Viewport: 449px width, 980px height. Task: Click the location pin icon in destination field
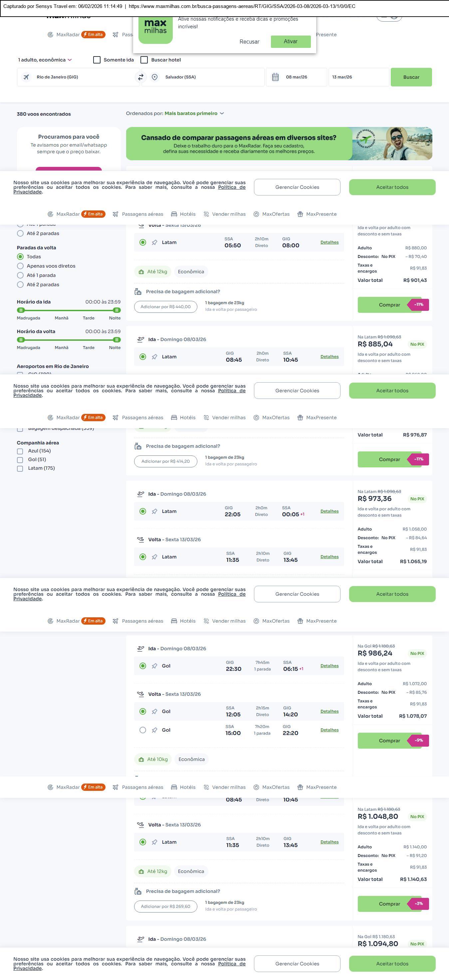(x=155, y=77)
